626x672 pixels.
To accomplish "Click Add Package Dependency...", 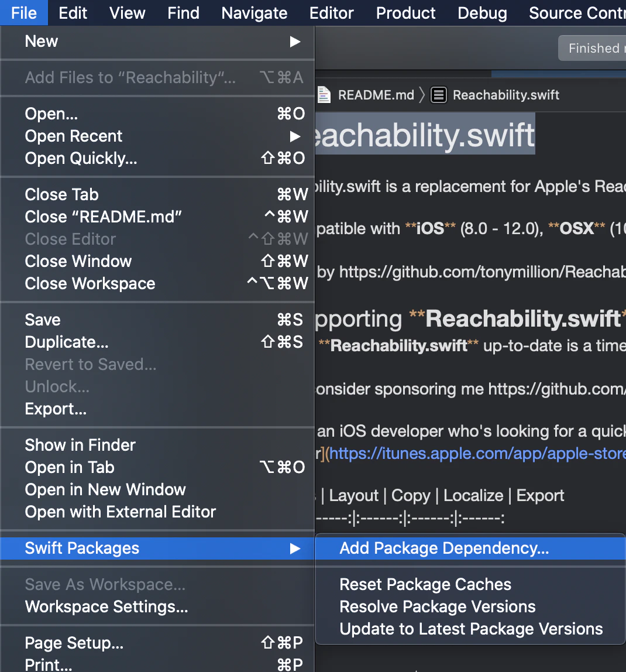I will (470, 548).
